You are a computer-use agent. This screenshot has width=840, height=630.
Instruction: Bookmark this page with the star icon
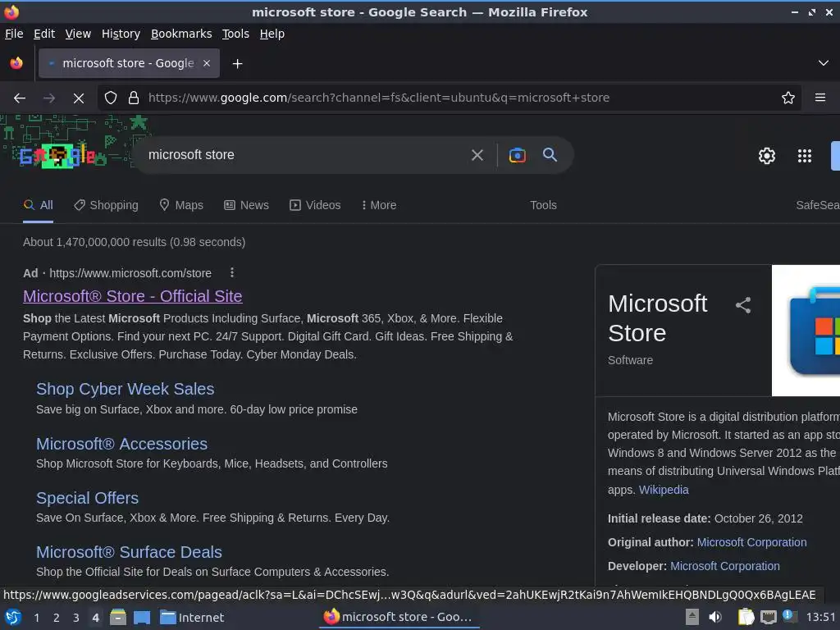(x=788, y=98)
